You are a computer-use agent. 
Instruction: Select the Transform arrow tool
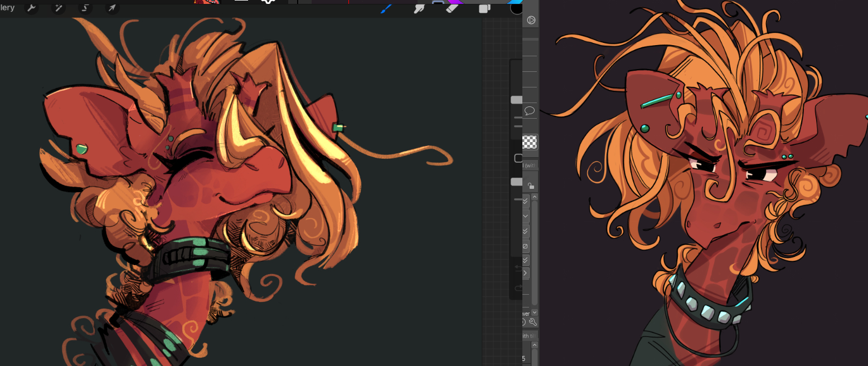(x=112, y=8)
